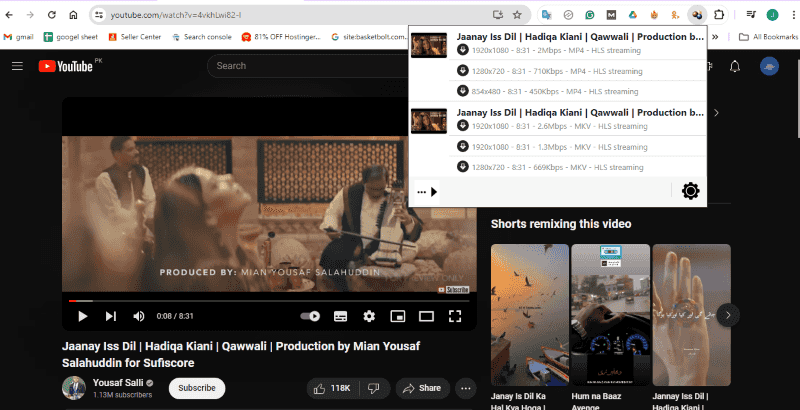Enter fullscreen mode on the video
Viewport: 800px width, 410px height.
455,316
